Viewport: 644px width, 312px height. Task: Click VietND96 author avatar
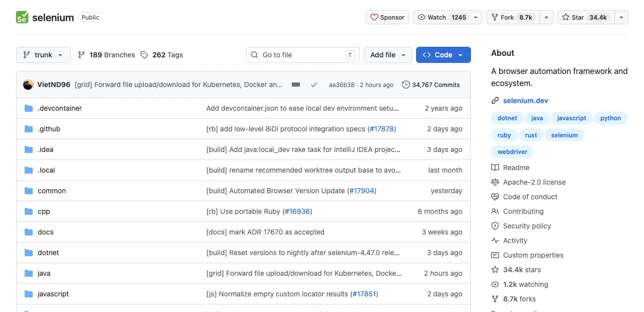(x=28, y=85)
